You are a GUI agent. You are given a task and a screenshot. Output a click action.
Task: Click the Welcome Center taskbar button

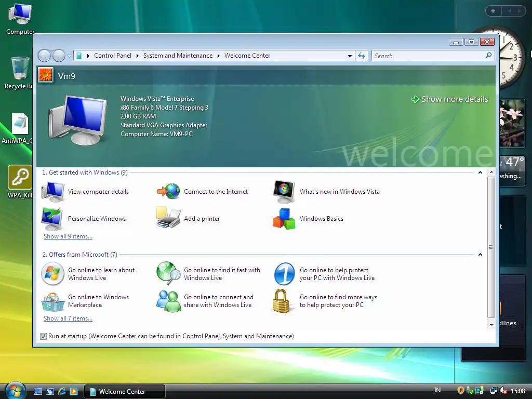pyautogui.click(x=124, y=391)
